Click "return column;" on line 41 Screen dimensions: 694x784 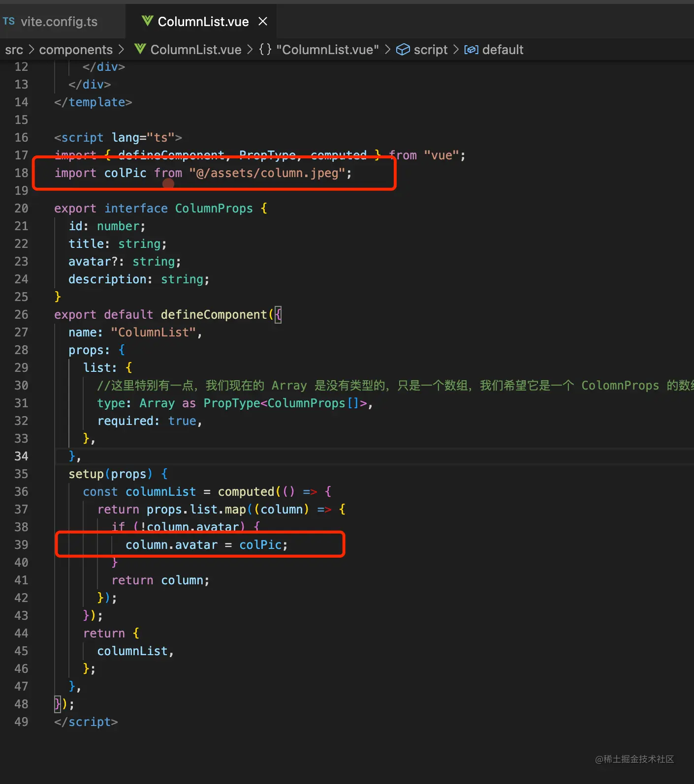pyautogui.click(x=160, y=580)
